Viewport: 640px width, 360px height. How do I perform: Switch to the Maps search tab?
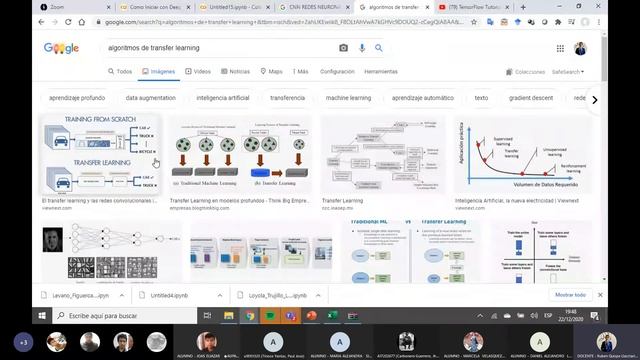[x=271, y=71]
